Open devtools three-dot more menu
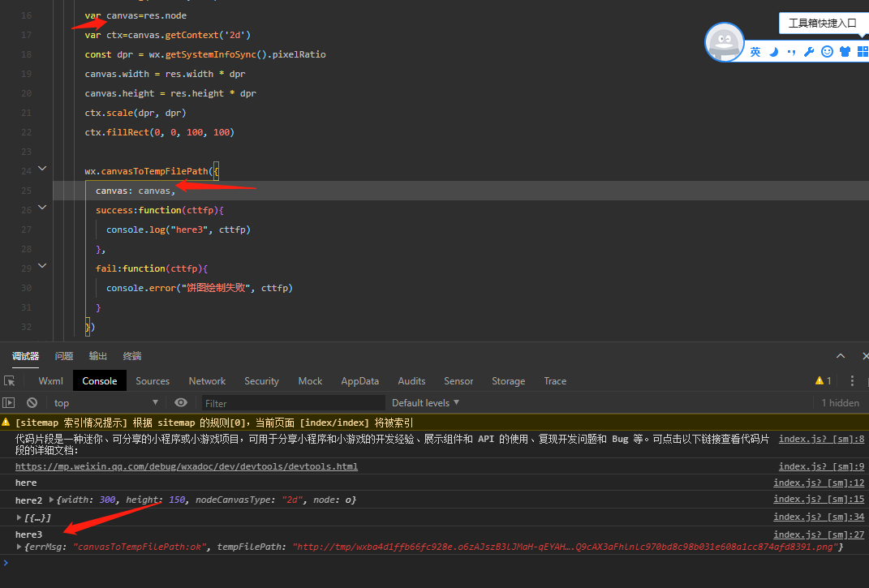This screenshot has width=869, height=588. [853, 380]
